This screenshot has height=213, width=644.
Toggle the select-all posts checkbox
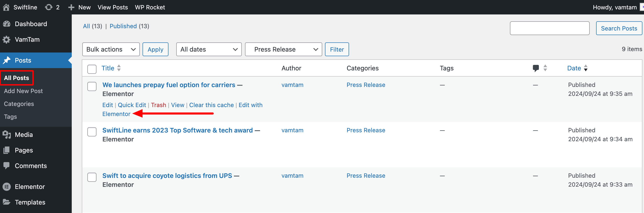pyautogui.click(x=92, y=69)
